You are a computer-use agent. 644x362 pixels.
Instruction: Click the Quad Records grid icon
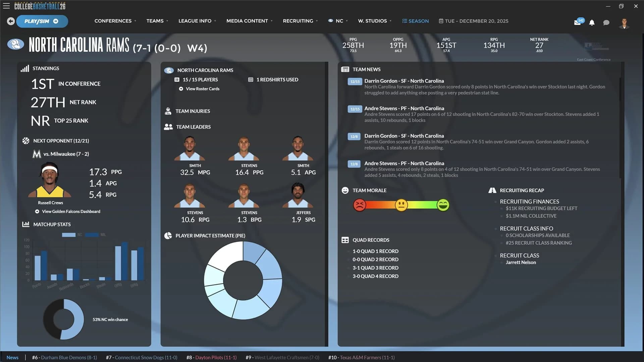(x=345, y=240)
